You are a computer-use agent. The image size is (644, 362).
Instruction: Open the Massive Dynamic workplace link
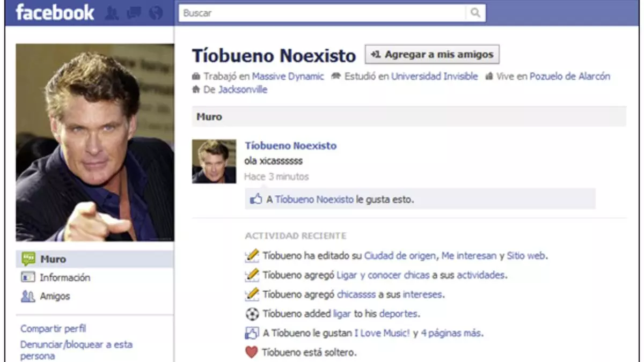[288, 77]
